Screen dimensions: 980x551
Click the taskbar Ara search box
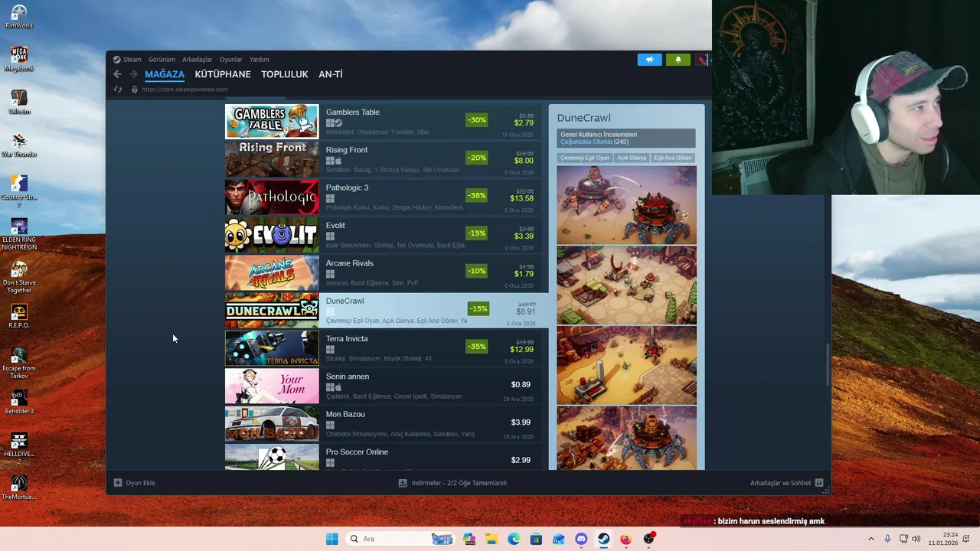coord(400,539)
